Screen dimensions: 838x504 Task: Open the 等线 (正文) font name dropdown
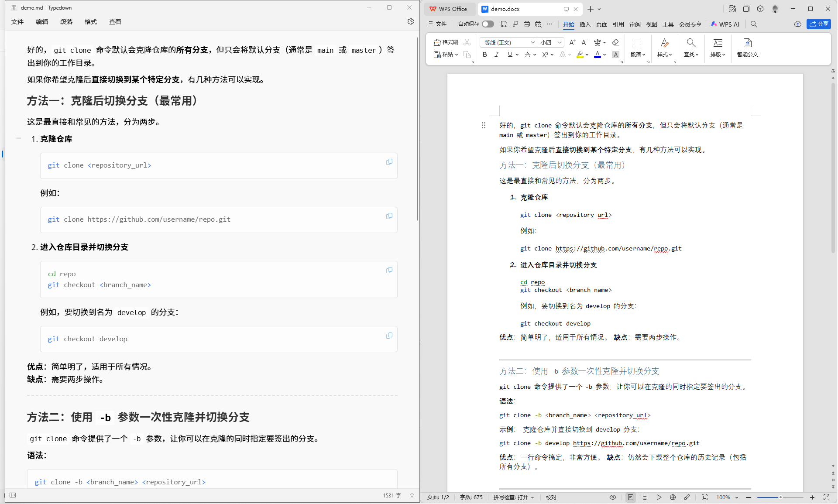pyautogui.click(x=532, y=42)
